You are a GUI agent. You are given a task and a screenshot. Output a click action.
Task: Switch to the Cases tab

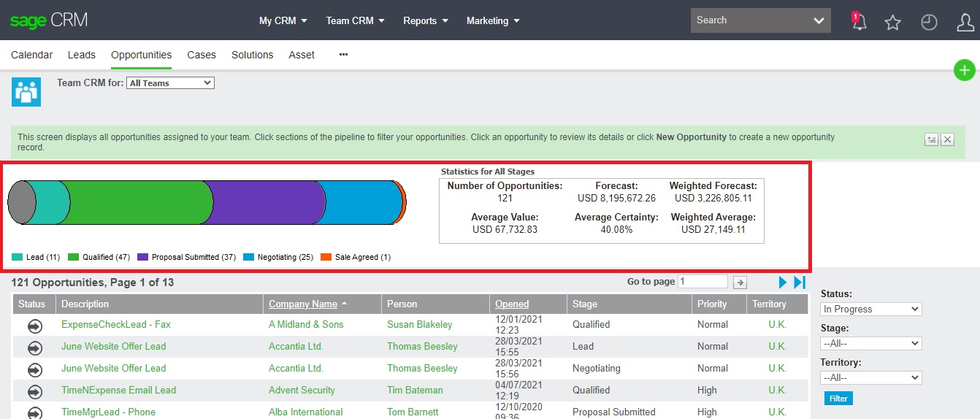pos(202,55)
